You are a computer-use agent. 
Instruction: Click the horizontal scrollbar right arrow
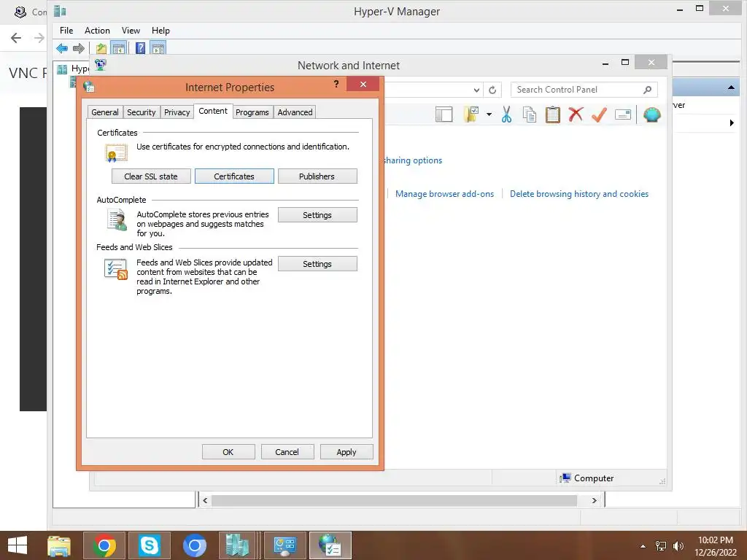coord(594,500)
